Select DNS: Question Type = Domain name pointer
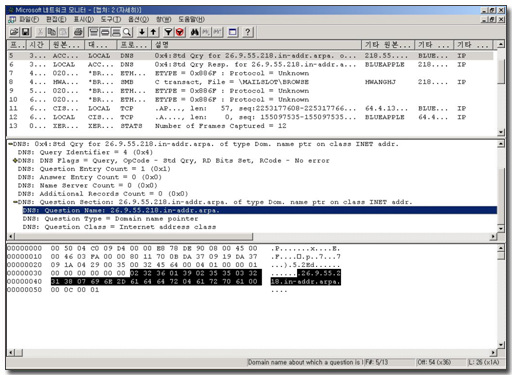The height and width of the screenshot is (375, 512). (110, 219)
